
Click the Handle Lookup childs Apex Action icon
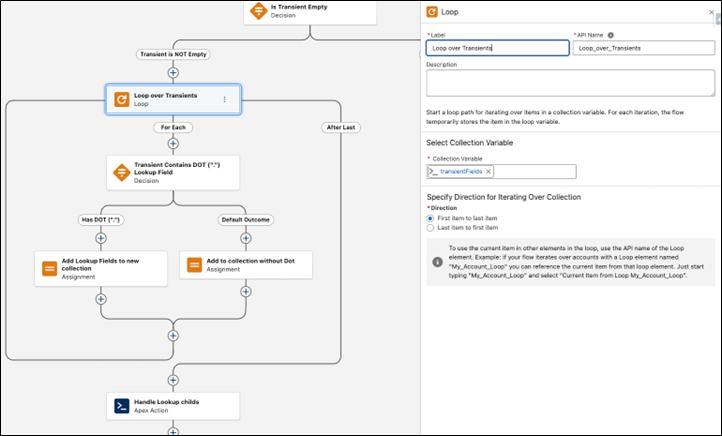(121, 406)
